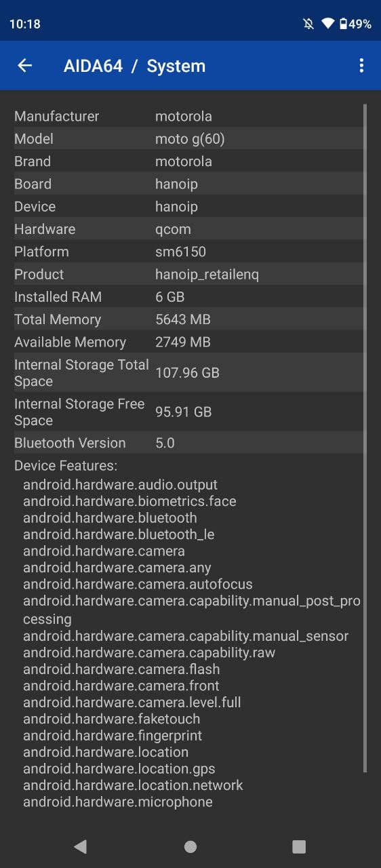Image resolution: width=381 pixels, height=868 pixels.
Task: Tap the Total Memory 5643 MB row
Action: tap(189, 319)
